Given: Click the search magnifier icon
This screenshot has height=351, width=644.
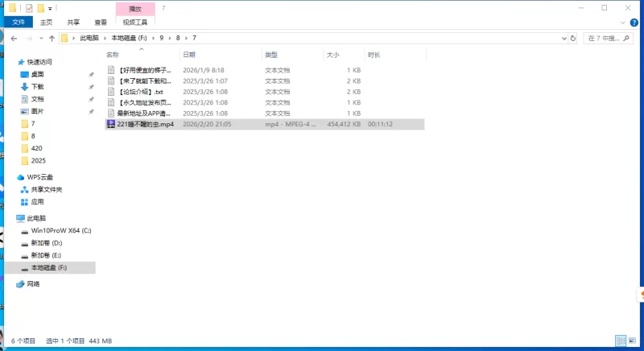Looking at the screenshot, I should (x=626, y=38).
